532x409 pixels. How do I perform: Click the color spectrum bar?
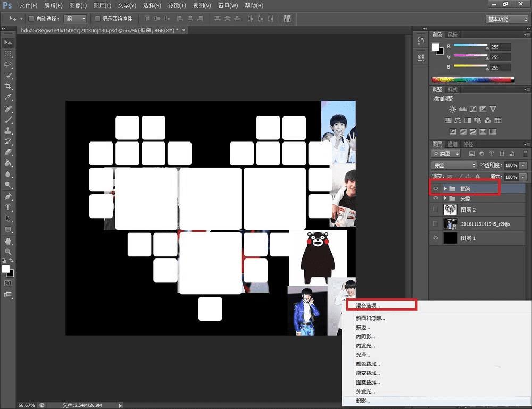click(472, 80)
